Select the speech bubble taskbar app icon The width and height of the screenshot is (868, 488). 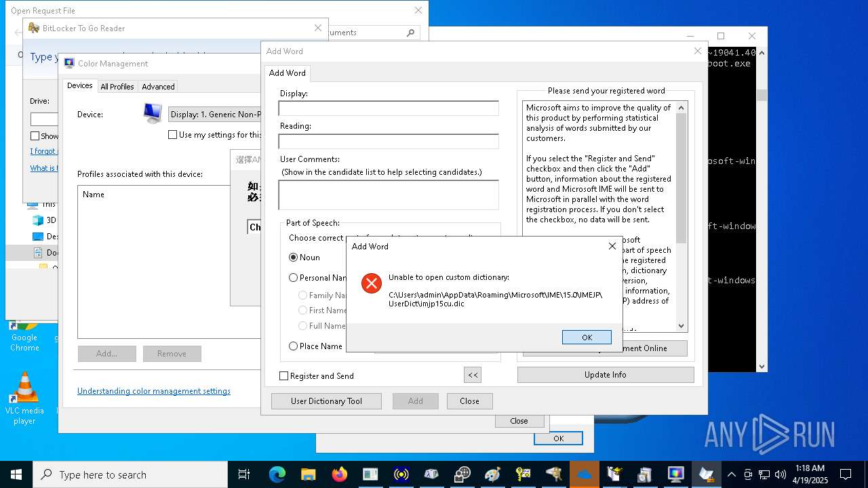point(462,474)
